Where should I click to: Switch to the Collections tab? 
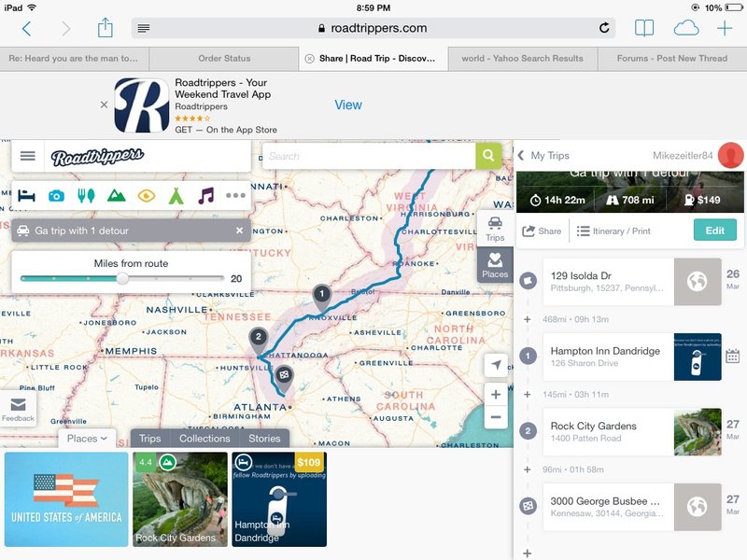204,439
